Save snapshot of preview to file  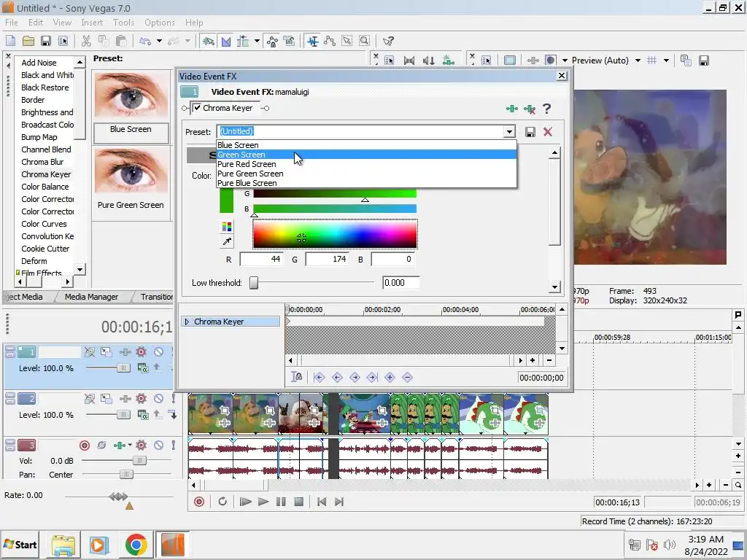point(704,61)
